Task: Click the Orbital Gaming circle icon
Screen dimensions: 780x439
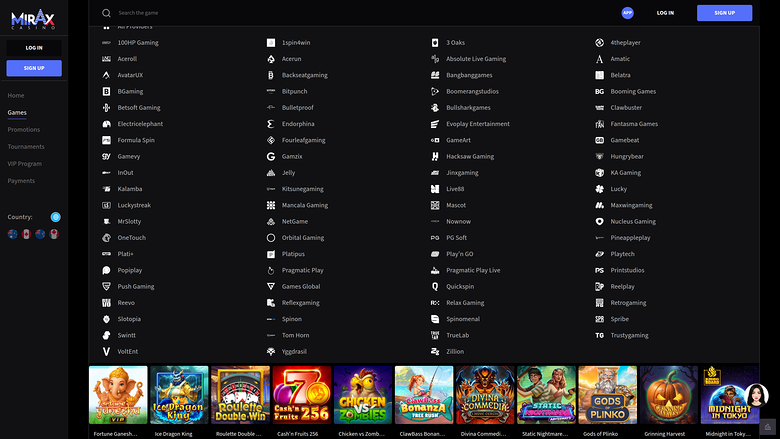Action: (270, 238)
